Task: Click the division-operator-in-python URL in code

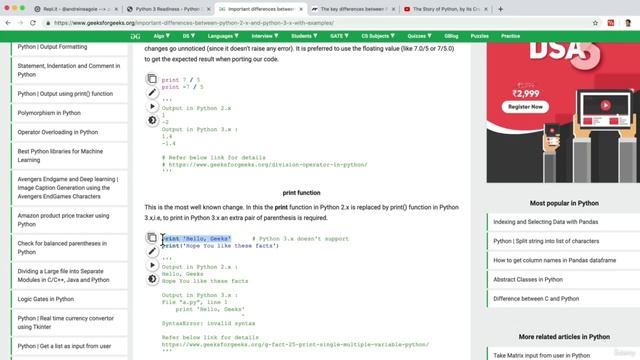Action: click(268, 165)
